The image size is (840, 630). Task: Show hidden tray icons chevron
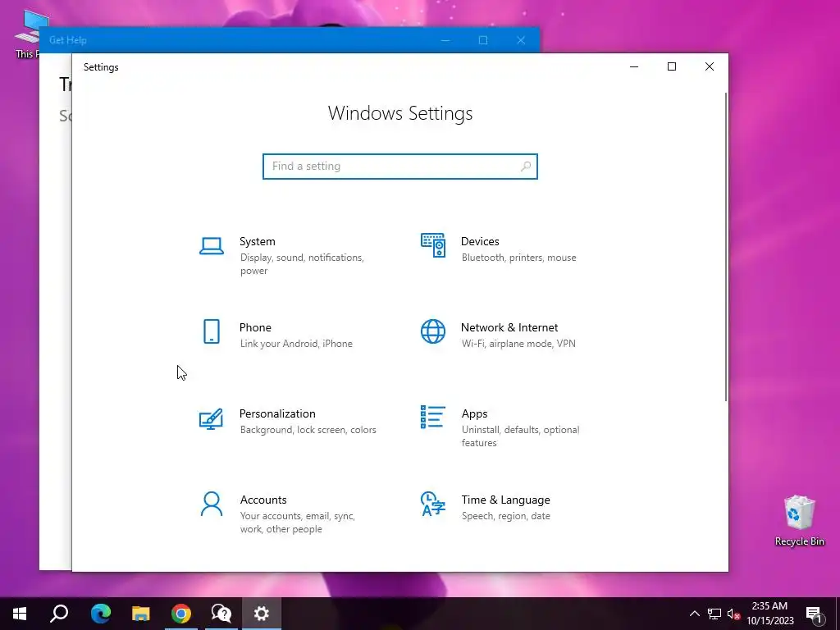(694, 614)
